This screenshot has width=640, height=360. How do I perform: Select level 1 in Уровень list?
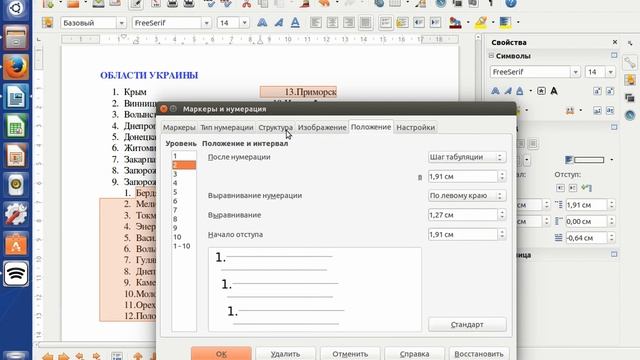pos(184,156)
